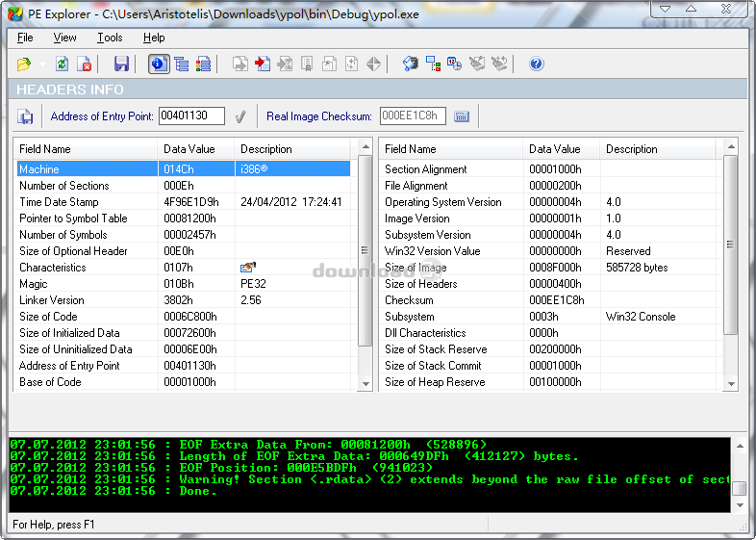Click the feather icon in Characteristics row
The width and height of the screenshot is (756, 540).
coord(248,267)
